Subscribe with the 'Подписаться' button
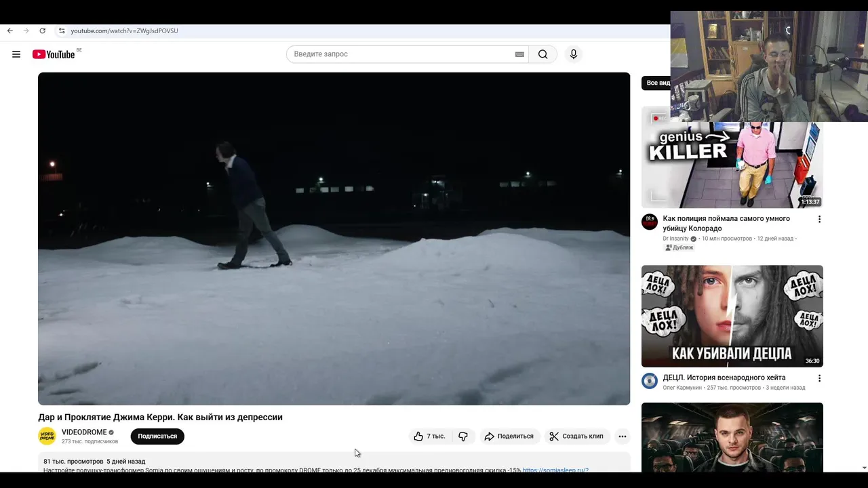 click(x=157, y=436)
